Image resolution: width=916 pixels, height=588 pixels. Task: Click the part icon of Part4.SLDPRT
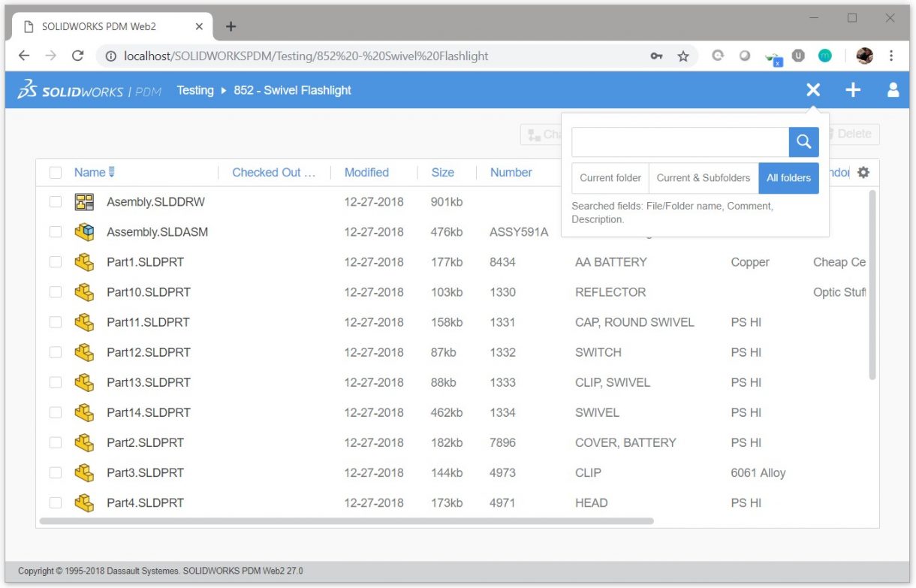(84, 502)
